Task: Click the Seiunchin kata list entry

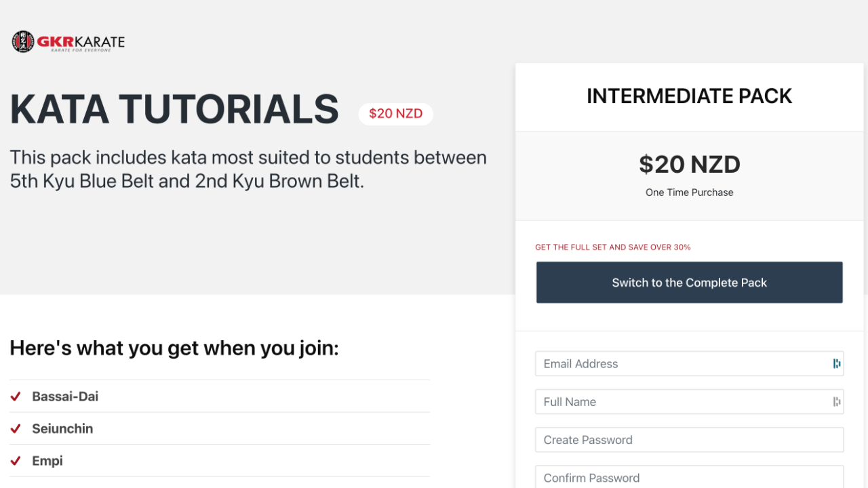Action: pyautogui.click(x=62, y=429)
